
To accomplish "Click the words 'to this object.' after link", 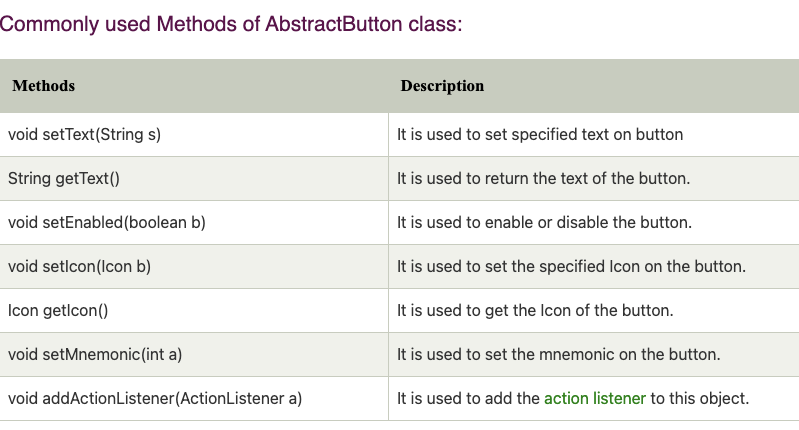I will [700, 398].
